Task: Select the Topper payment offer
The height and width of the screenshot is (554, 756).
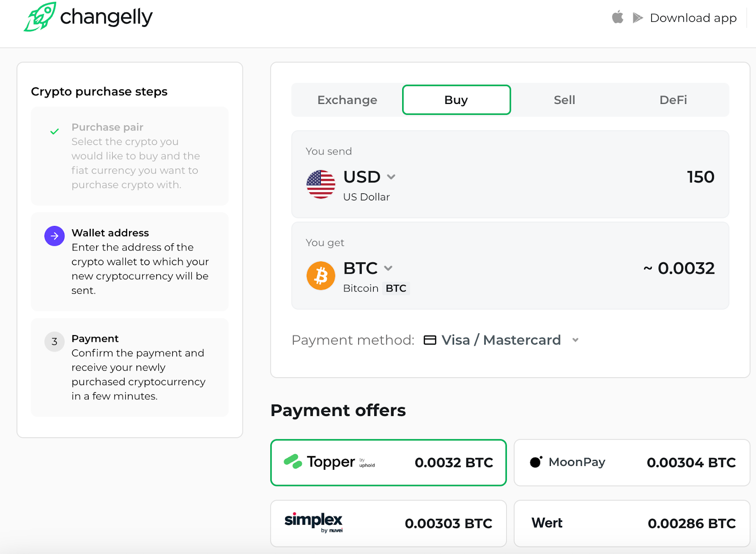Action: point(388,462)
